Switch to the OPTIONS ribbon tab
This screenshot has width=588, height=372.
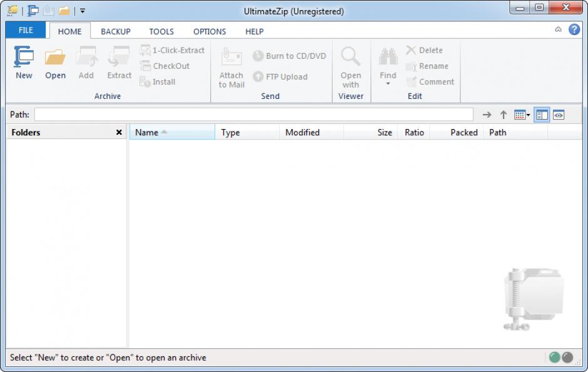pyautogui.click(x=210, y=31)
